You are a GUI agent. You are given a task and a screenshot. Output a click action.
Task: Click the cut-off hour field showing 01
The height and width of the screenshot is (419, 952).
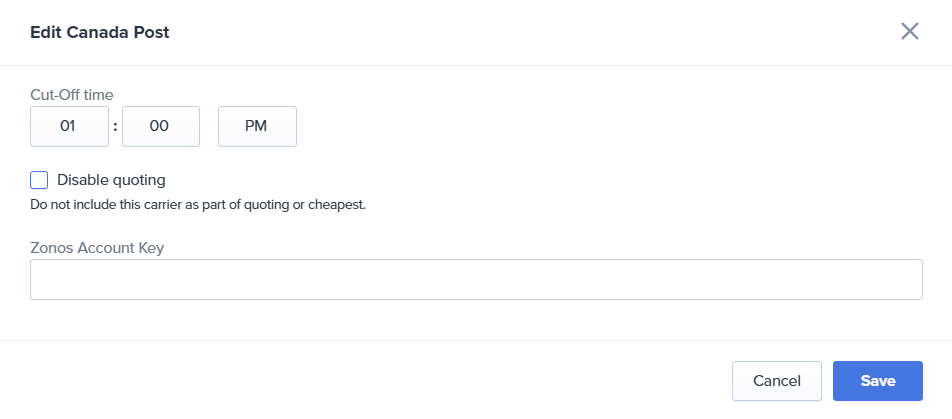[x=69, y=127]
